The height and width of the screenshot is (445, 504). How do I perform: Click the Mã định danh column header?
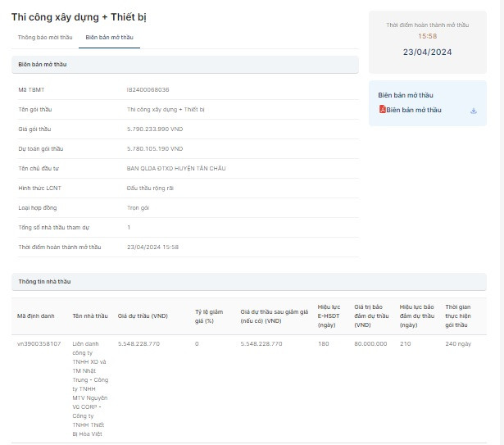pos(36,315)
